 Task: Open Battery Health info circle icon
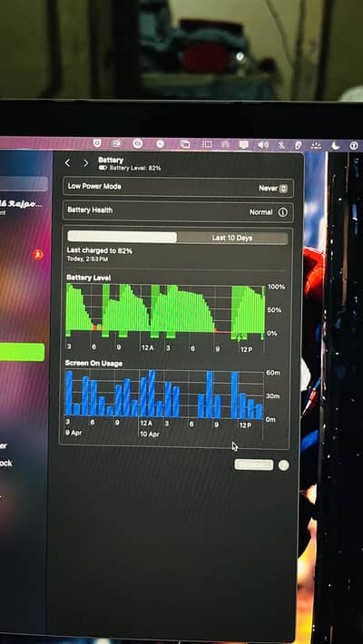click(x=283, y=212)
